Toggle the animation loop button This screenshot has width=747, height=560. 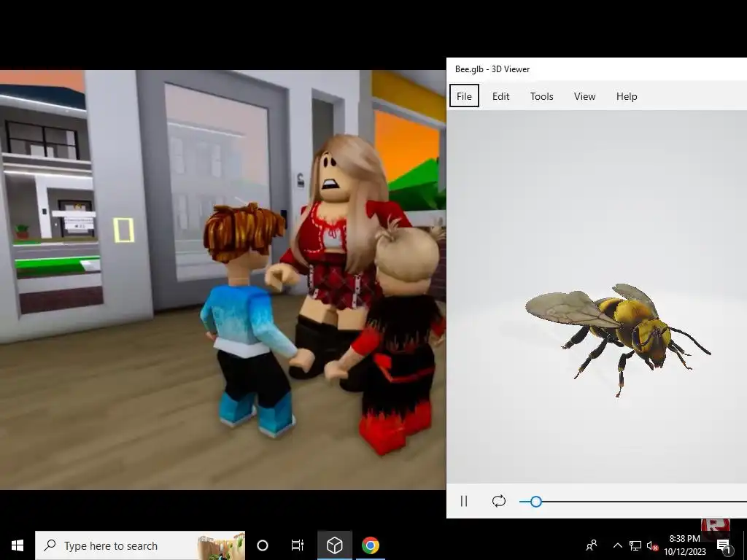499,501
